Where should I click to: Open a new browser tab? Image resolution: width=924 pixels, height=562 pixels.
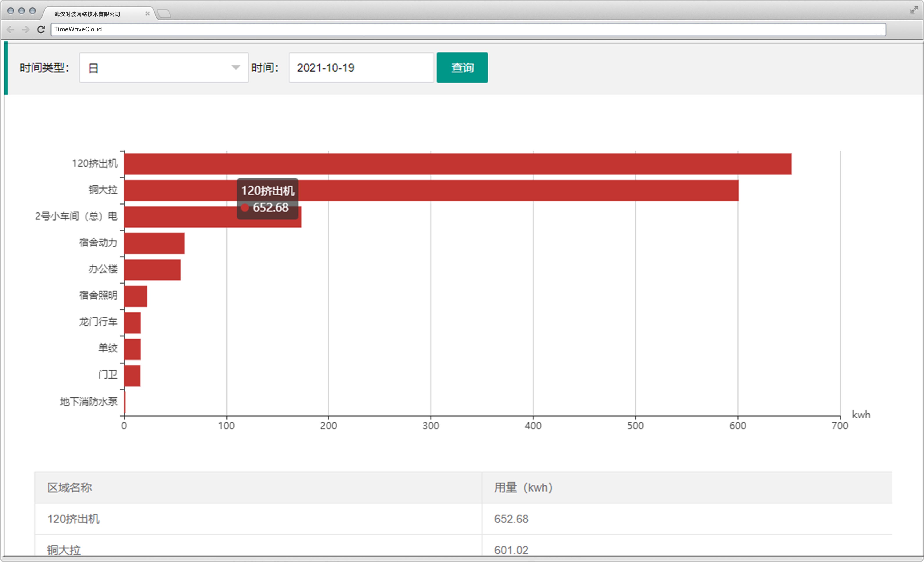[164, 14]
